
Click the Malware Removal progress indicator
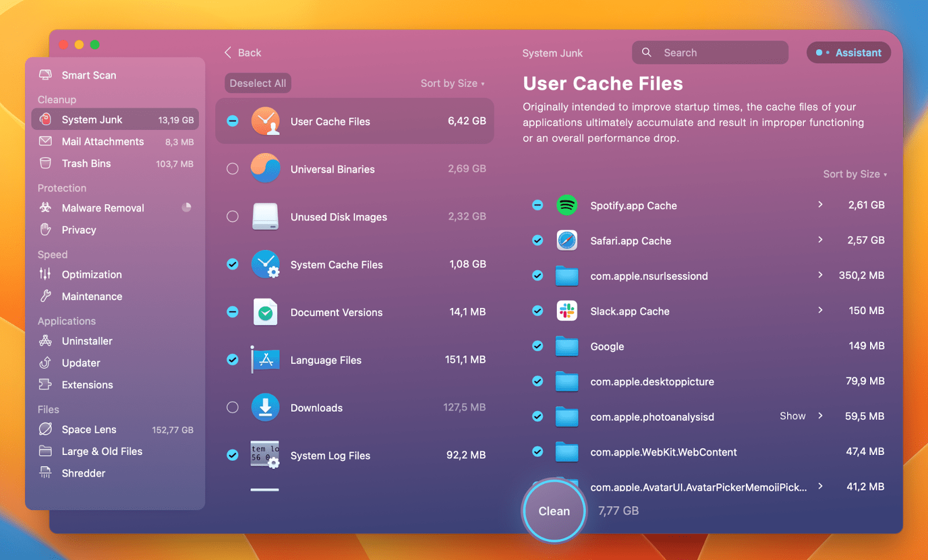[186, 207]
